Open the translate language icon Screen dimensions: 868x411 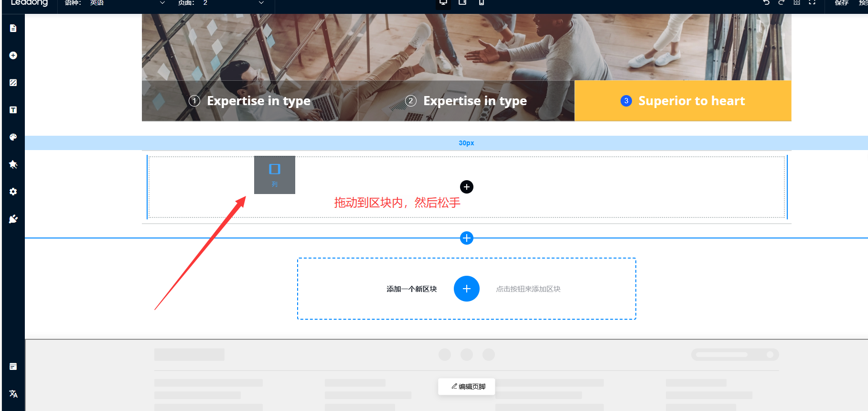[x=13, y=394]
